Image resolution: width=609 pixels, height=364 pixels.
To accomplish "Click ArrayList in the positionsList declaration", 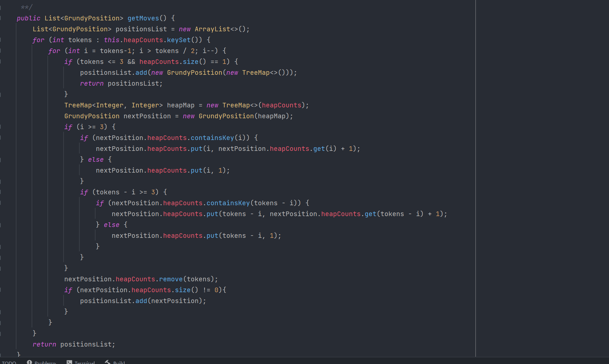I will [212, 29].
